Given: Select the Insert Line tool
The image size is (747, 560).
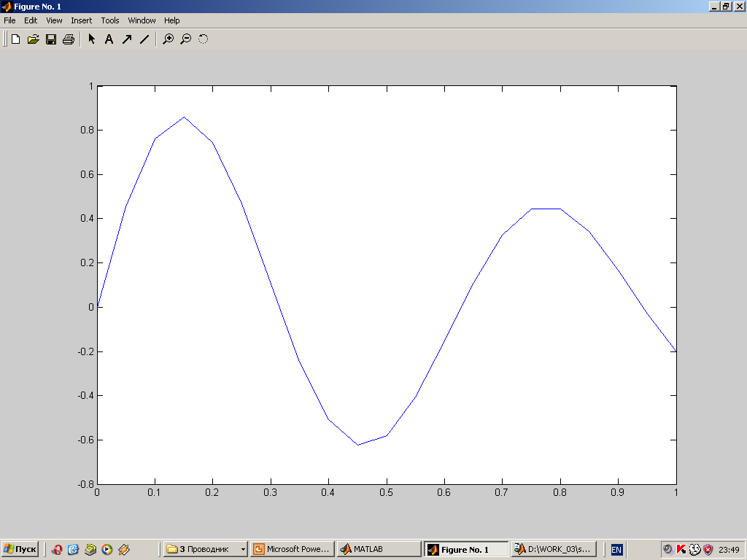Looking at the screenshot, I should (144, 39).
